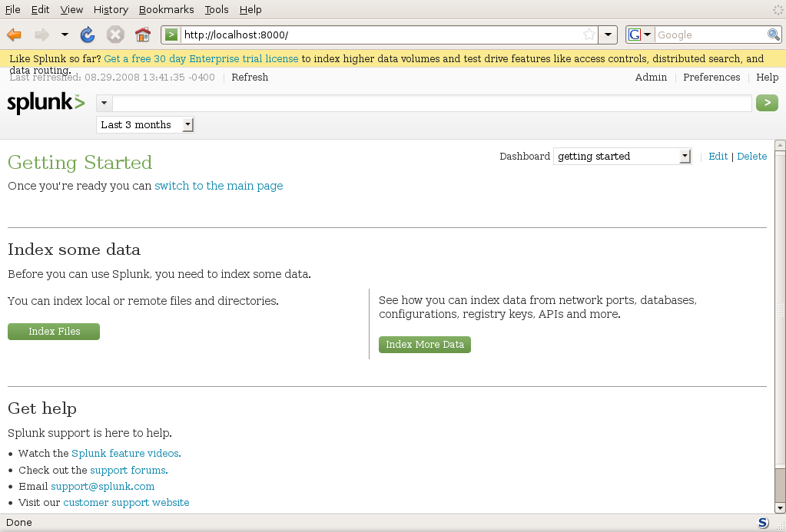This screenshot has height=532, width=786.
Task: Click the search magnifier icon
Action: (x=774, y=35)
